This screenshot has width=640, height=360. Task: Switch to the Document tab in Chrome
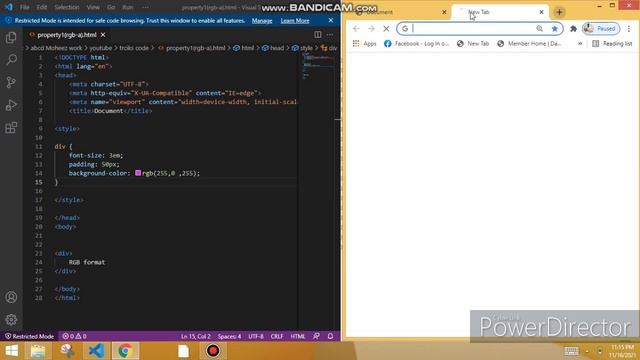pos(398,12)
